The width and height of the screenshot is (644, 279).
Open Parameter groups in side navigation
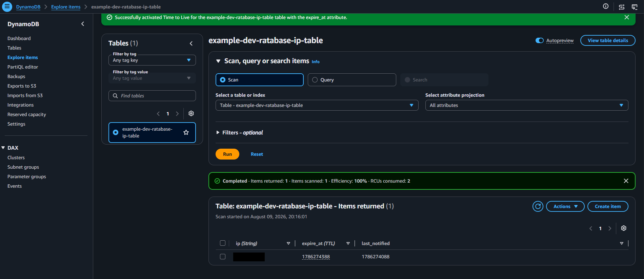coord(27,176)
